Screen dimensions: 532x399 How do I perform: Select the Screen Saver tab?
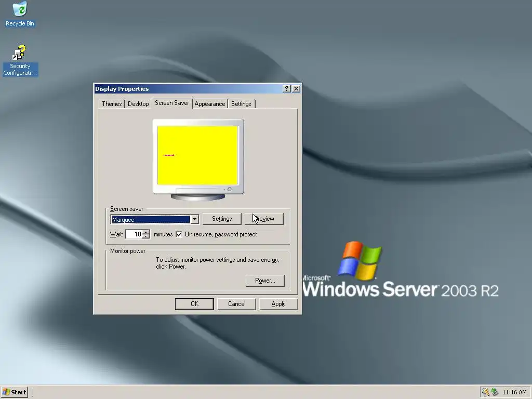[x=171, y=103]
